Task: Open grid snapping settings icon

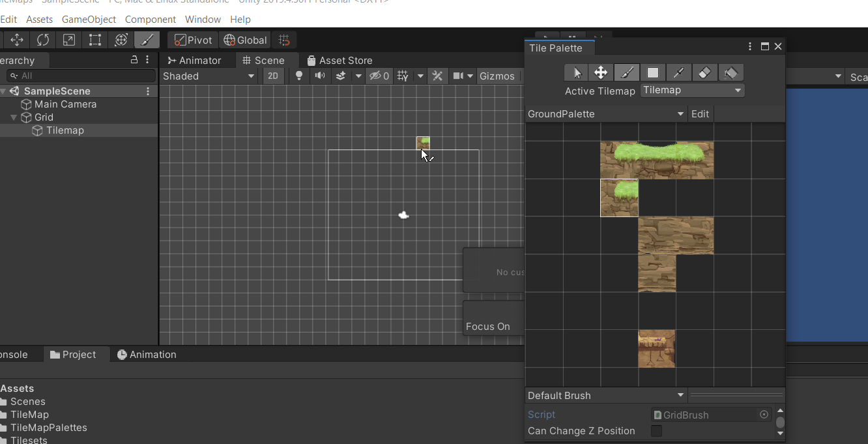Action: (x=283, y=40)
